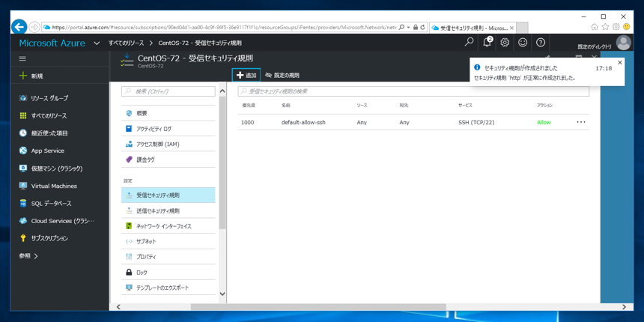Focus inbound security rules search field
Screen dimensions: 644x322
[x=413, y=91]
